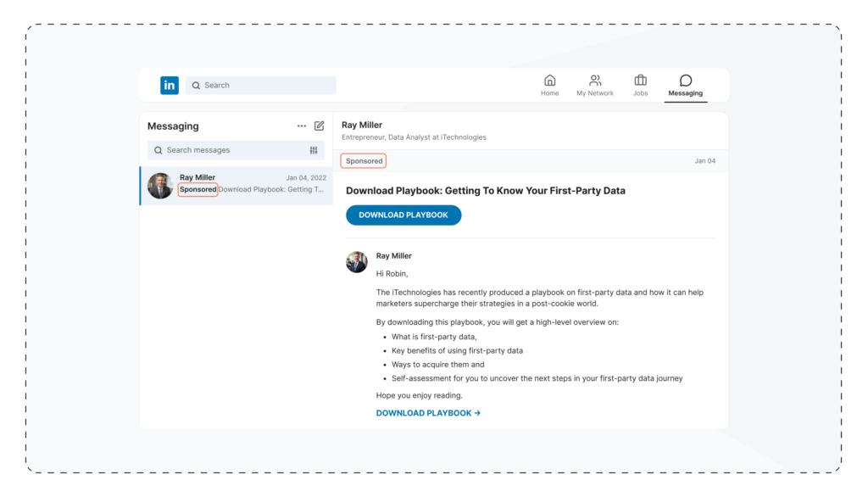Click Ray Miller sender name in message body
Viewport: 868px width, 497px height.
[393, 256]
